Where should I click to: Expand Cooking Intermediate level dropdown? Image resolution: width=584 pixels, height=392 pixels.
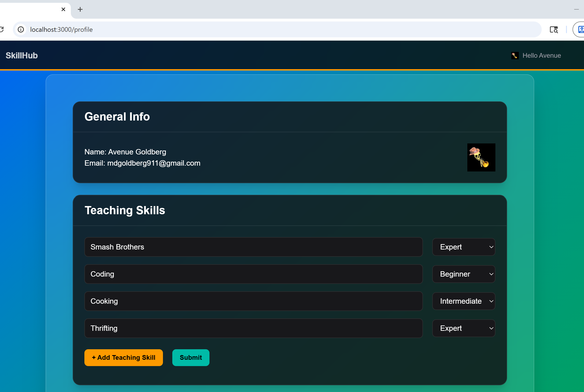point(463,301)
